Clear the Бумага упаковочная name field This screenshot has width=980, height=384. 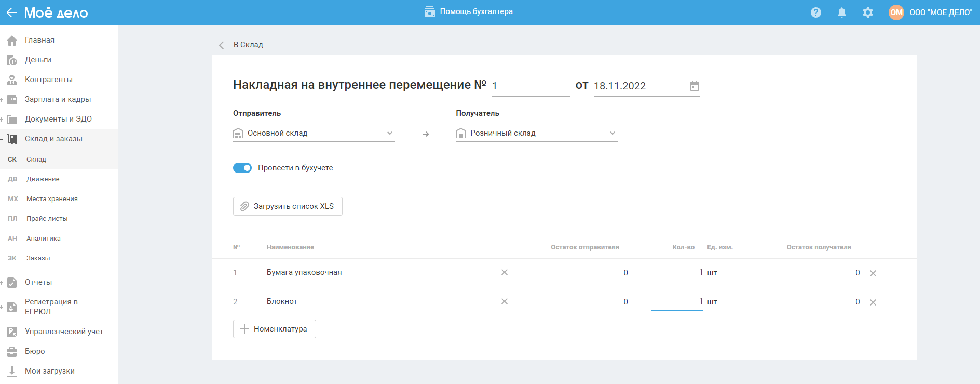tap(504, 272)
